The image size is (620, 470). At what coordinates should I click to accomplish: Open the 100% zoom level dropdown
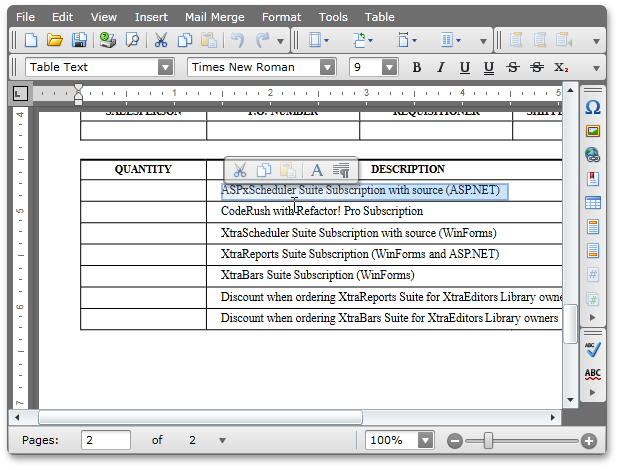425,440
